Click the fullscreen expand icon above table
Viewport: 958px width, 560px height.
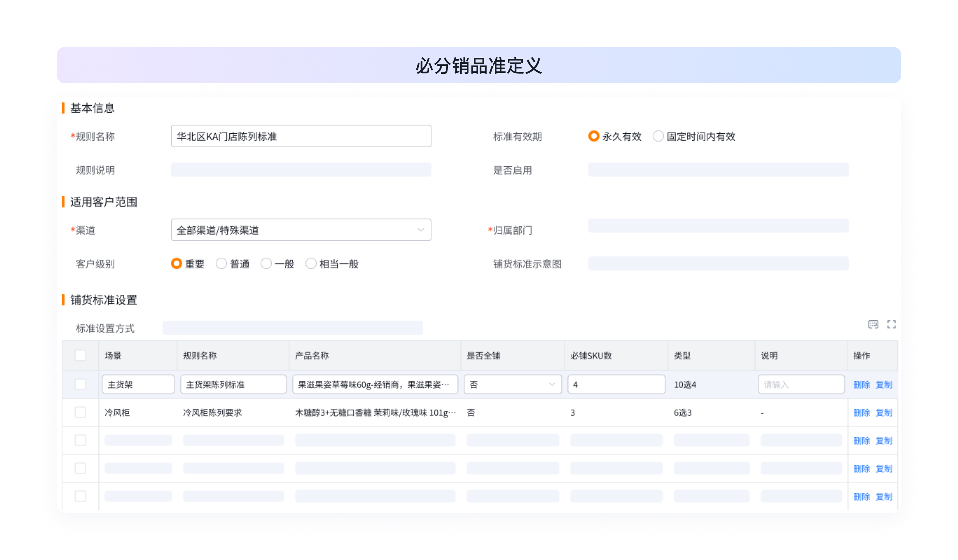click(x=891, y=324)
